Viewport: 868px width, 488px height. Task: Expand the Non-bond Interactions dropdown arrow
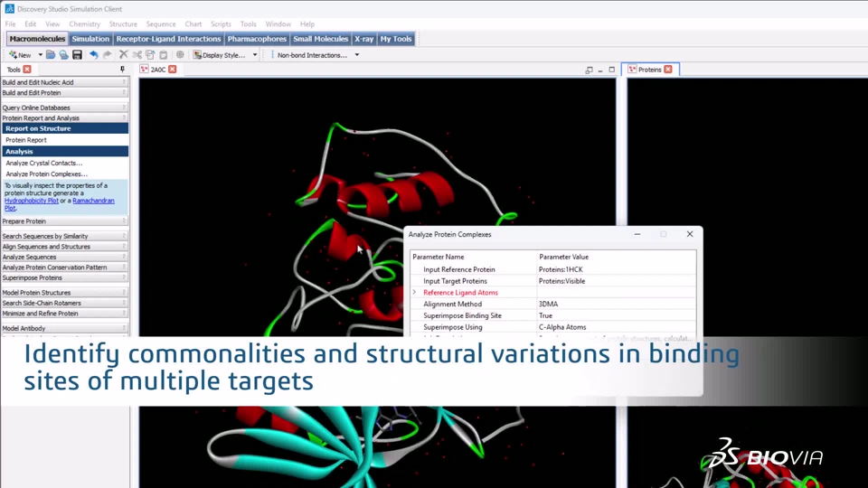tap(356, 55)
